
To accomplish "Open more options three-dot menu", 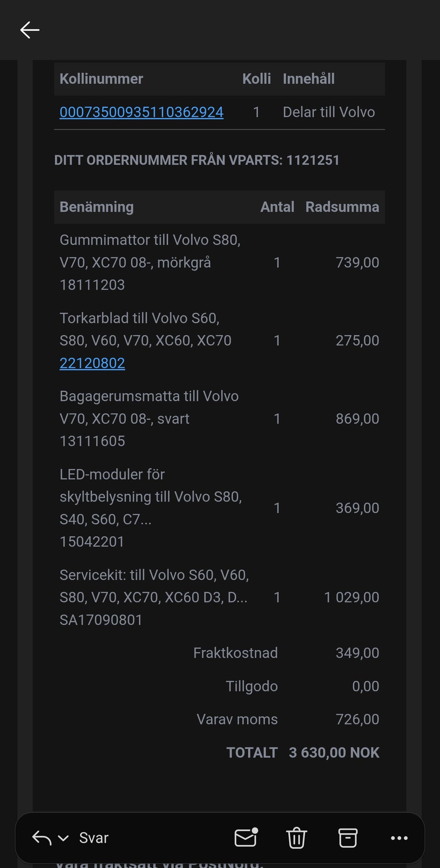I will [x=399, y=838].
